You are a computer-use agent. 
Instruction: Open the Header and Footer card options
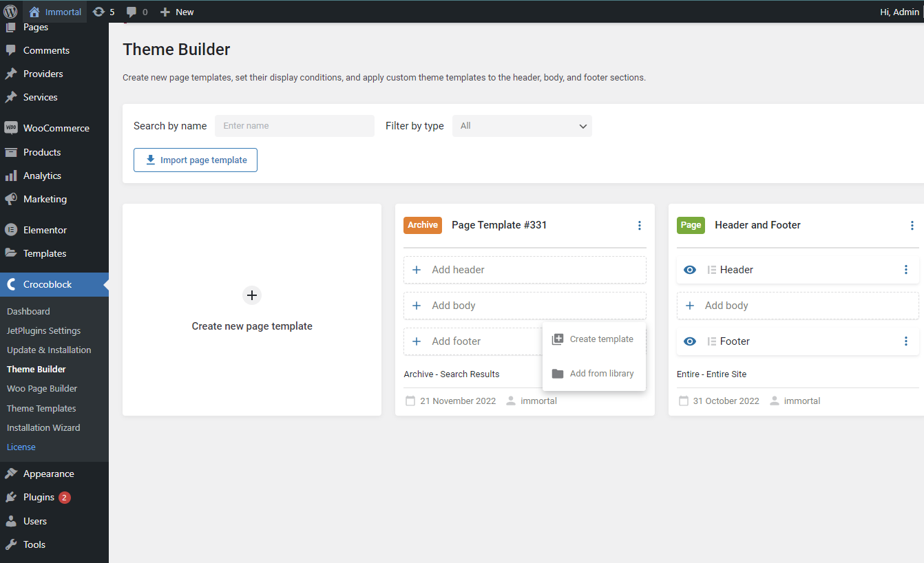[x=912, y=226]
